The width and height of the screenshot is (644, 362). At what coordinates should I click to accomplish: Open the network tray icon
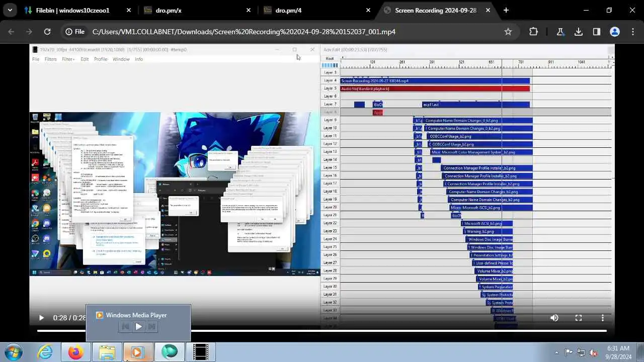pyautogui.click(x=581, y=352)
